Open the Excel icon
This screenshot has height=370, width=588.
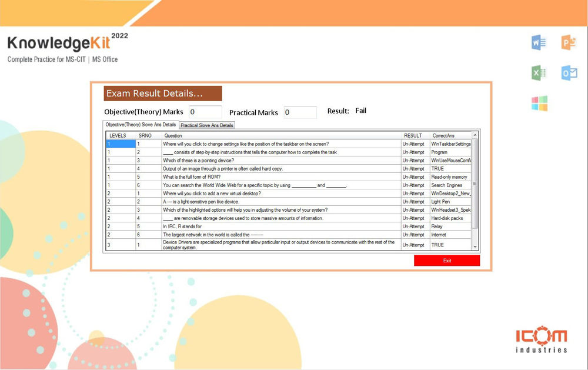click(539, 73)
